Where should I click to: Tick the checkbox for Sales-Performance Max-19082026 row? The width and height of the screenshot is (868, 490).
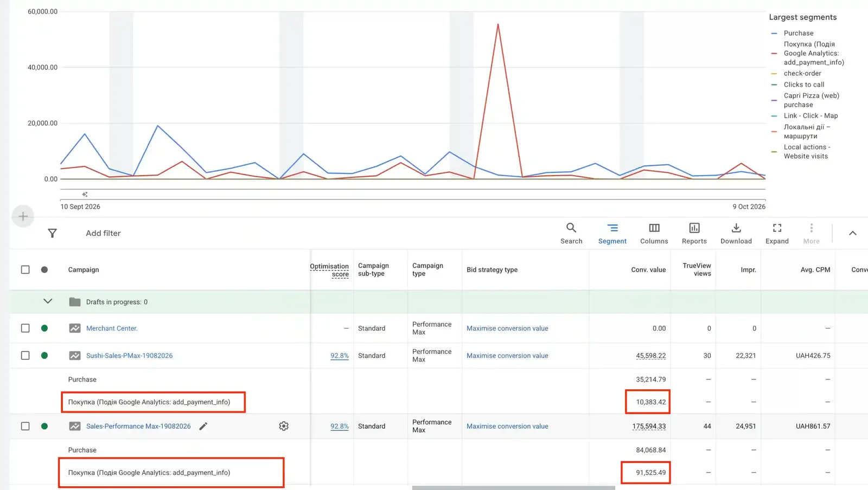pyautogui.click(x=25, y=427)
